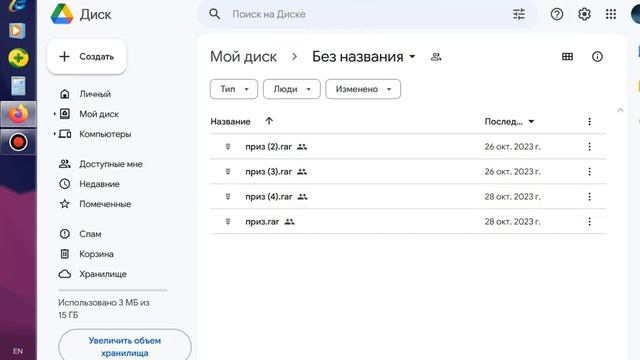Screen dimensions: 640x360
Task: Open file icon of приз.rar
Action: [x=228, y=221]
